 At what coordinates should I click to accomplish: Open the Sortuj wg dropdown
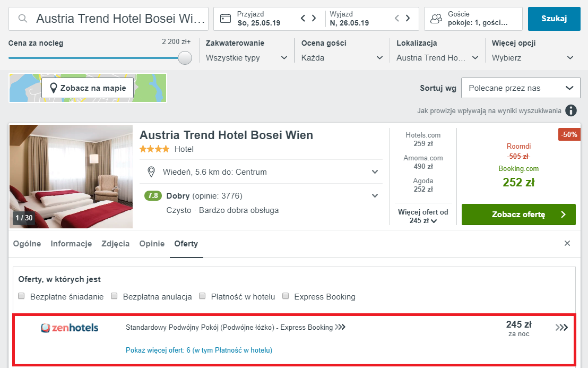(520, 88)
